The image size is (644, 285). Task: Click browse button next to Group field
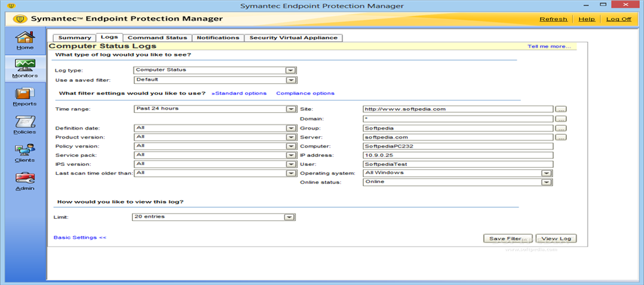(x=561, y=128)
